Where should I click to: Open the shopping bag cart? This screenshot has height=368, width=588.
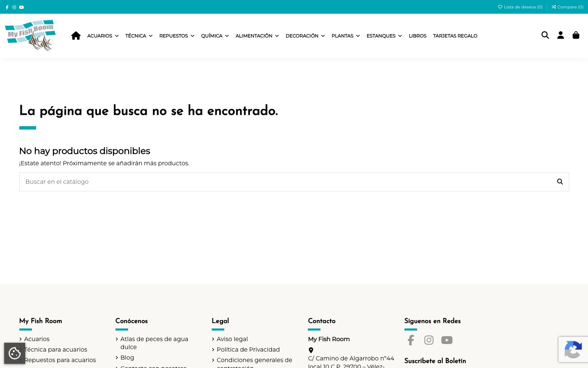(x=576, y=35)
